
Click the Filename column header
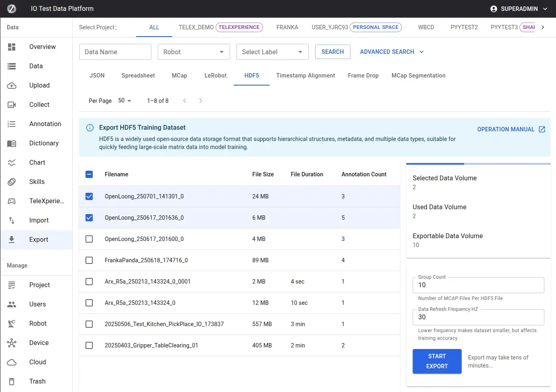pyautogui.click(x=116, y=174)
